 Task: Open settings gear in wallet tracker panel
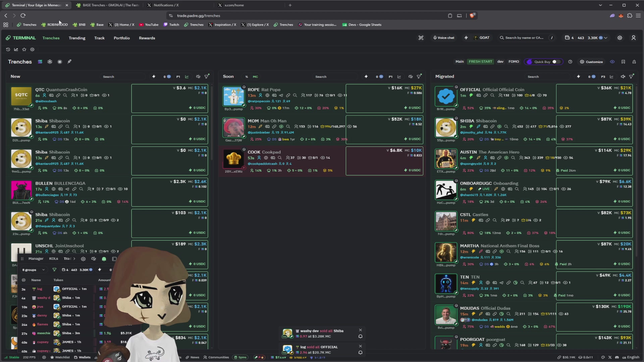point(83,259)
